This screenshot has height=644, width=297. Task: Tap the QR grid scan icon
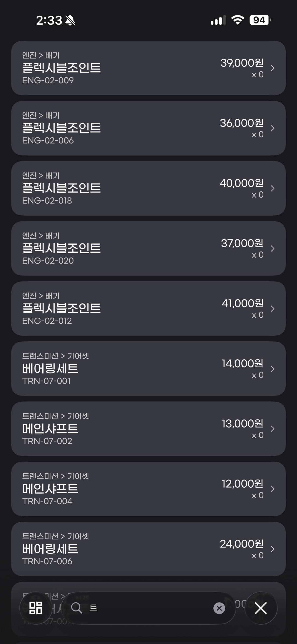[35, 608]
